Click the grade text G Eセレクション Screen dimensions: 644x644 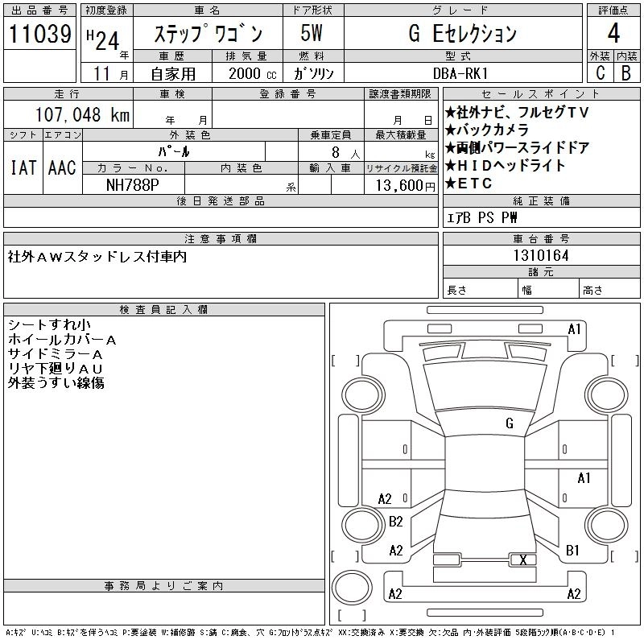[462, 34]
